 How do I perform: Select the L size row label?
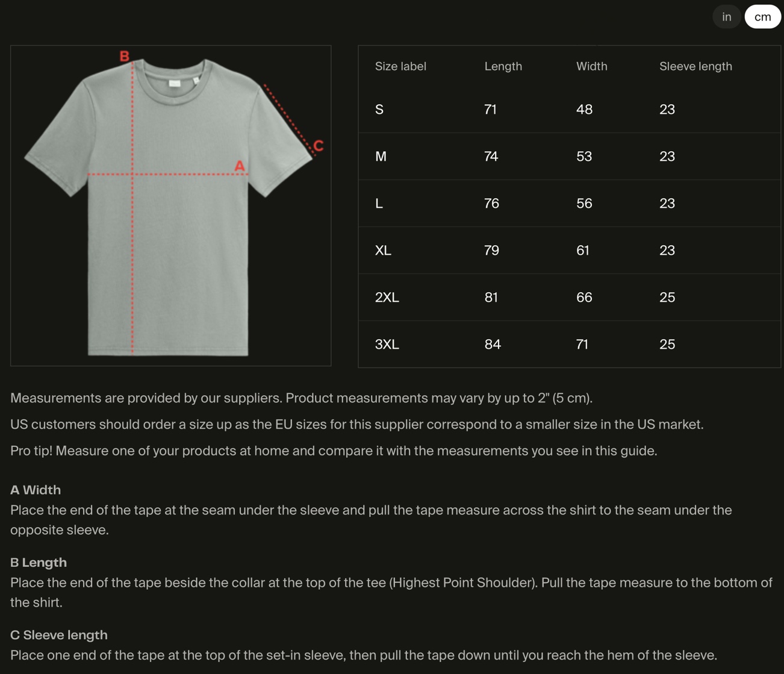(x=379, y=204)
